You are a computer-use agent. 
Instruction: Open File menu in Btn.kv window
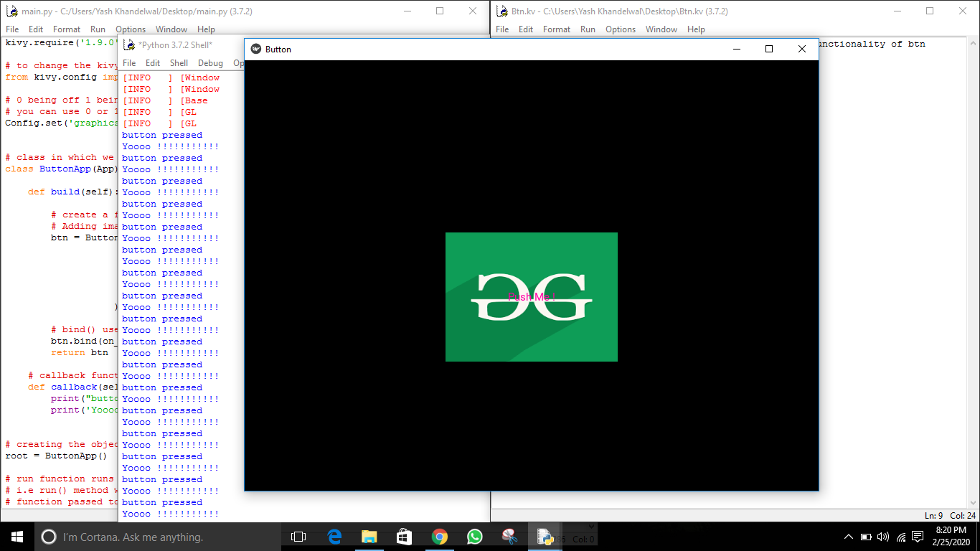tap(502, 29)
